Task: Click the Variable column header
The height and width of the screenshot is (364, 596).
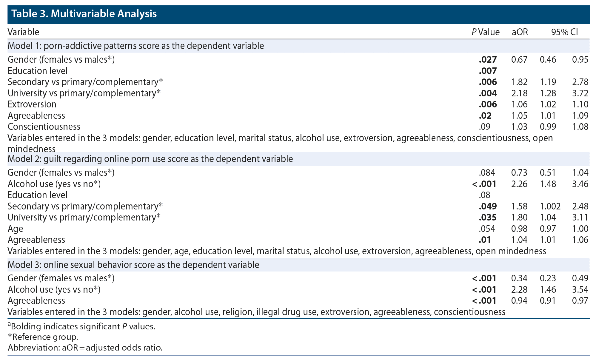Action: [x=23, y=32]
